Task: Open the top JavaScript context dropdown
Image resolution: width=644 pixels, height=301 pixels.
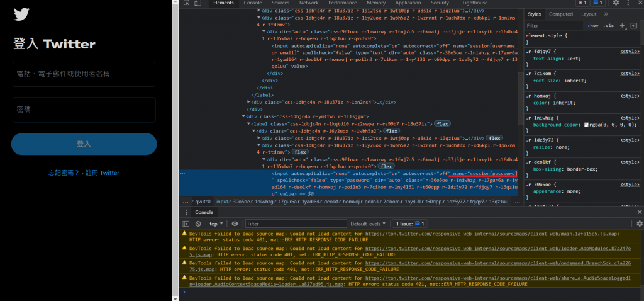Action: coord(216,224)
